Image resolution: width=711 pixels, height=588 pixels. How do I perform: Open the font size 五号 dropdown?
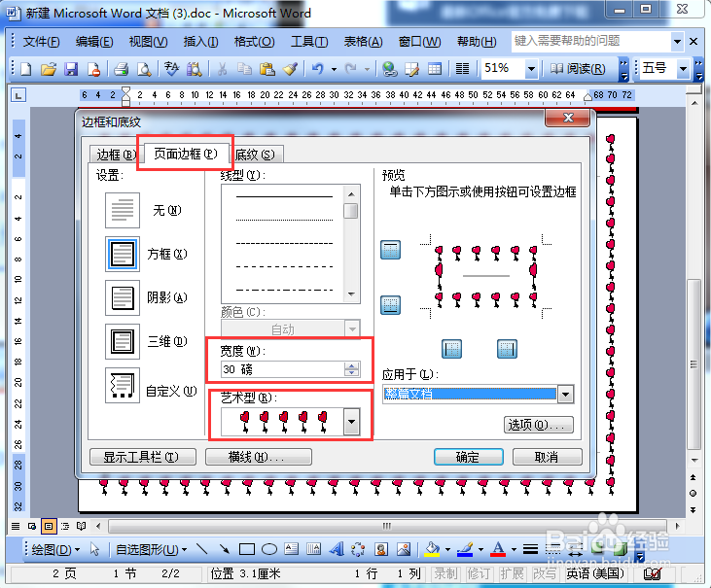point(683,69)
